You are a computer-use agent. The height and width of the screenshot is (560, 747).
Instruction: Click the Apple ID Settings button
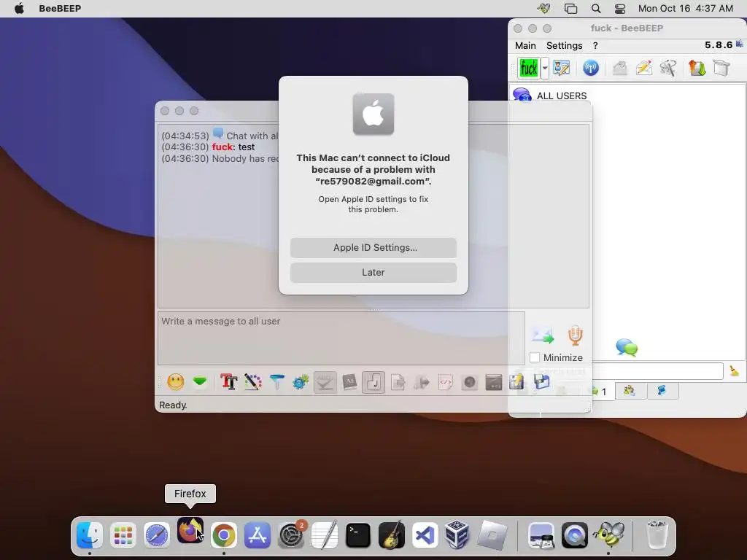(x=373, y=248)
